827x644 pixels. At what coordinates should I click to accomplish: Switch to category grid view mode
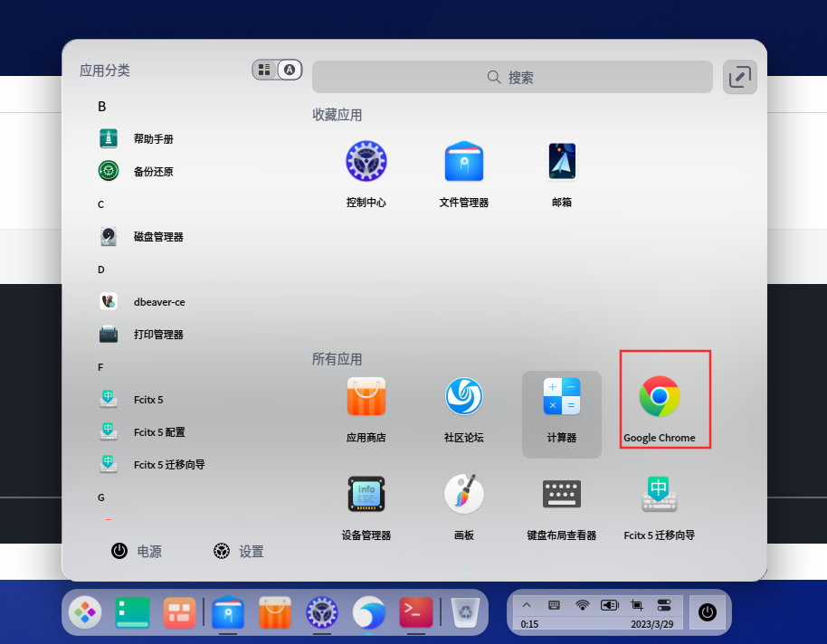[265, 70]
